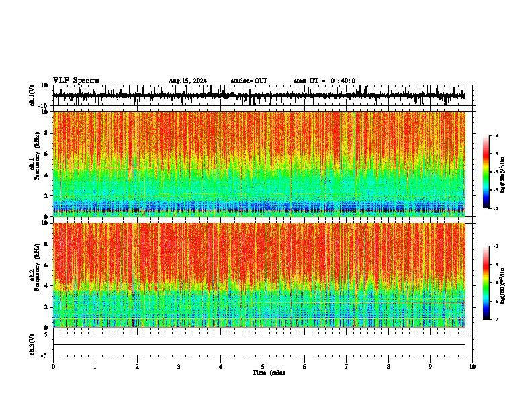Screen dimensions: 532x411
Task: Click the "4" kHz tick of ch.2 spectrogram
Action: pos(46,286)
